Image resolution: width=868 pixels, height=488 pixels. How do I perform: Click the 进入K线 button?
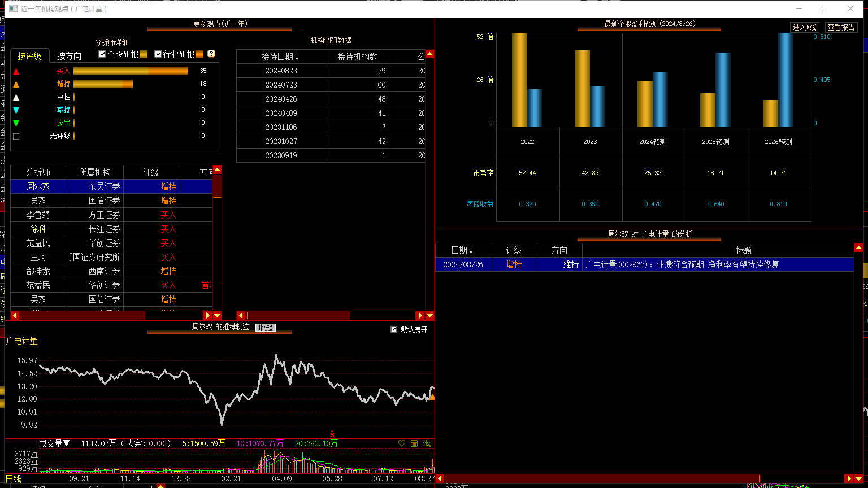pos(804,27)
